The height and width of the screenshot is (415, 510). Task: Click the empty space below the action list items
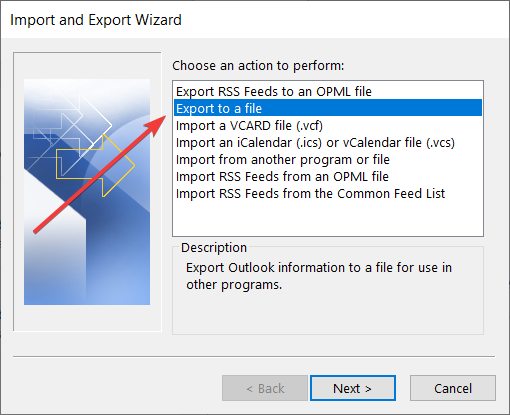[x=328, y=218]
